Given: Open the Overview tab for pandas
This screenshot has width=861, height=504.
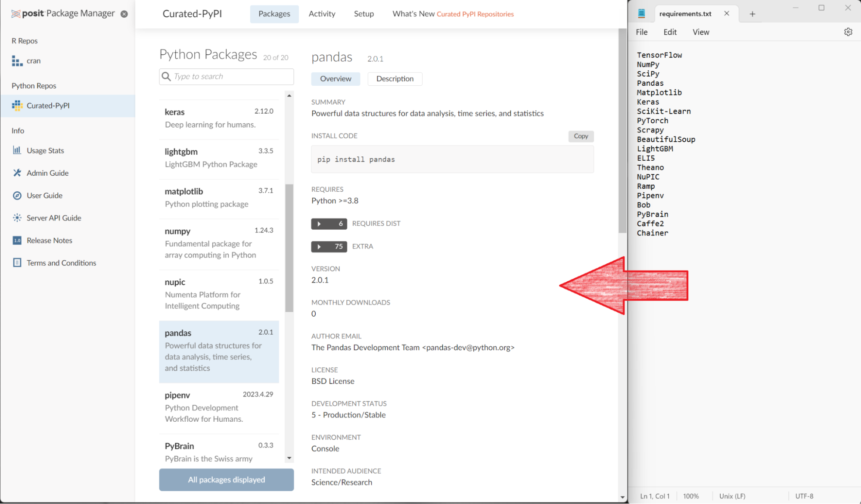Looking at the screenshot, I should (x=335, y=78).
